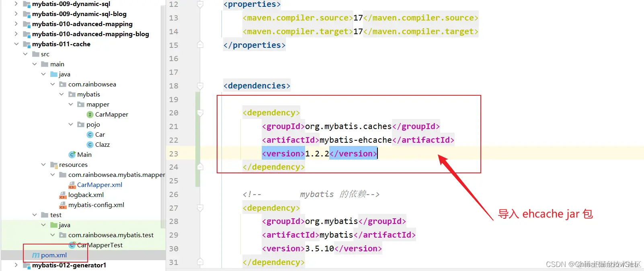Click the src folder icon
The width and height of the screenshot is (644, 271).
pyautogui.click(x=36, y=54)
